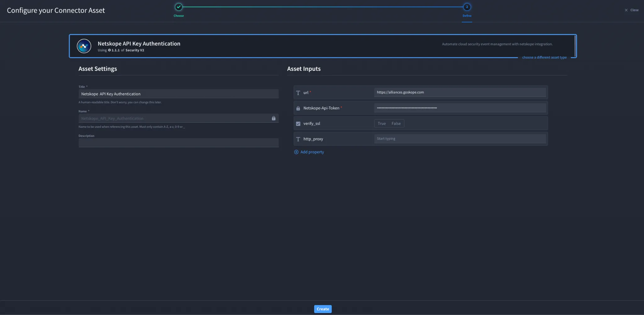Viewport: 644px width, 315px height.
Task: Click the plus icon for Add property
Action: (x=296, y=152)
